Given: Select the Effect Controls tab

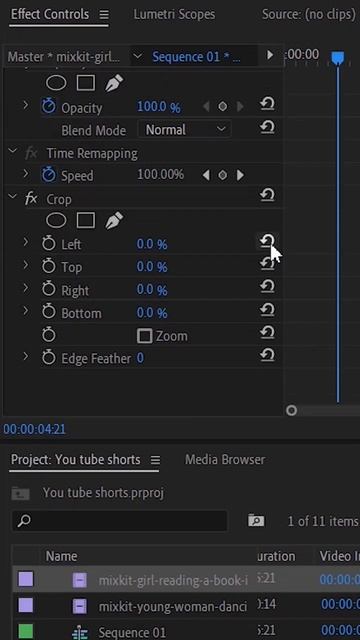Looking at the screenshot, I should [50, 15].
